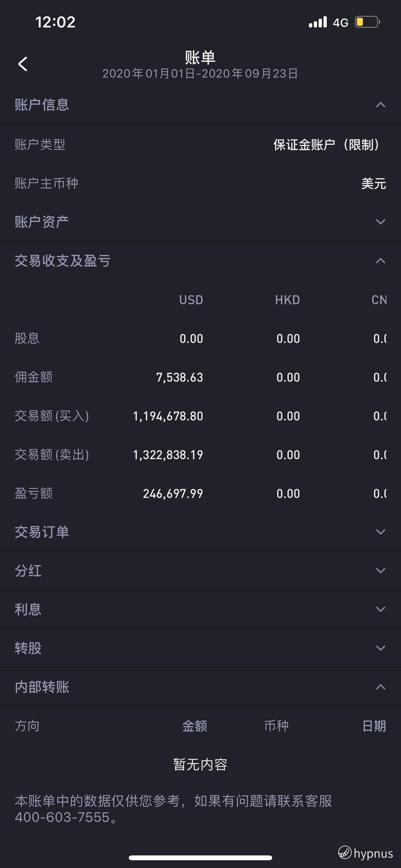401x868 pixels.
Task: Expand the 账户资产 section chevron
Action: click(x=380, y=222)
